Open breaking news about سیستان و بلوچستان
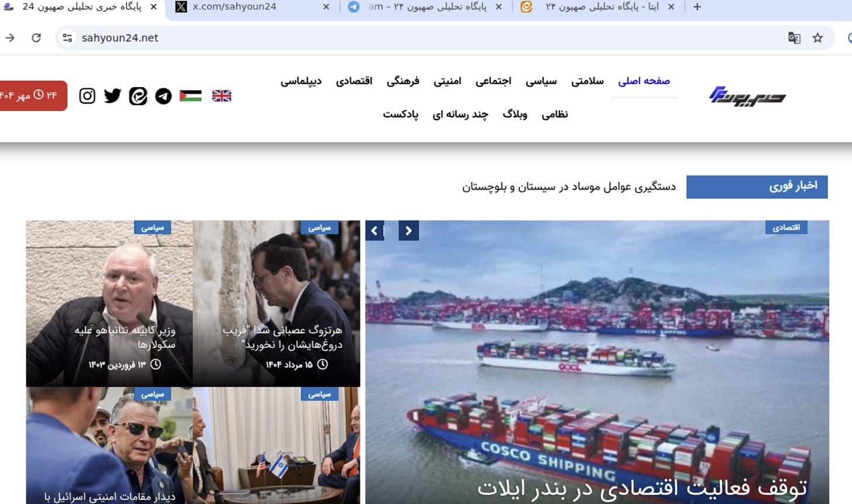The width and height of the screenshot is (852, 504). (569, 187)
